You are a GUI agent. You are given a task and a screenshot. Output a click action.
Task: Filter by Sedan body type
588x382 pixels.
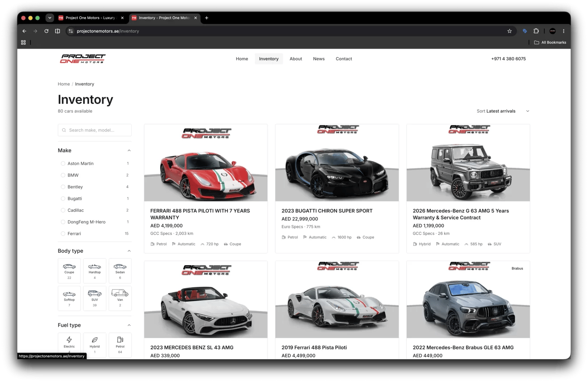120,271
